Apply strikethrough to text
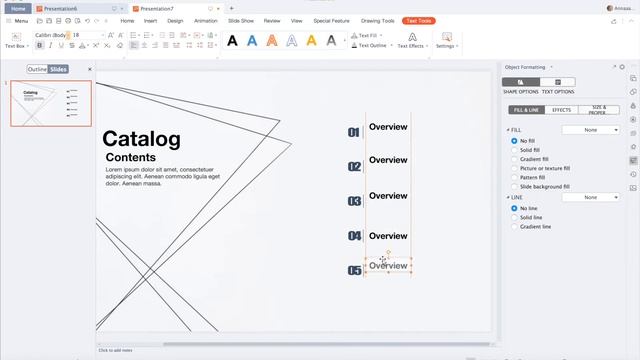 click(x=72, y=46)
